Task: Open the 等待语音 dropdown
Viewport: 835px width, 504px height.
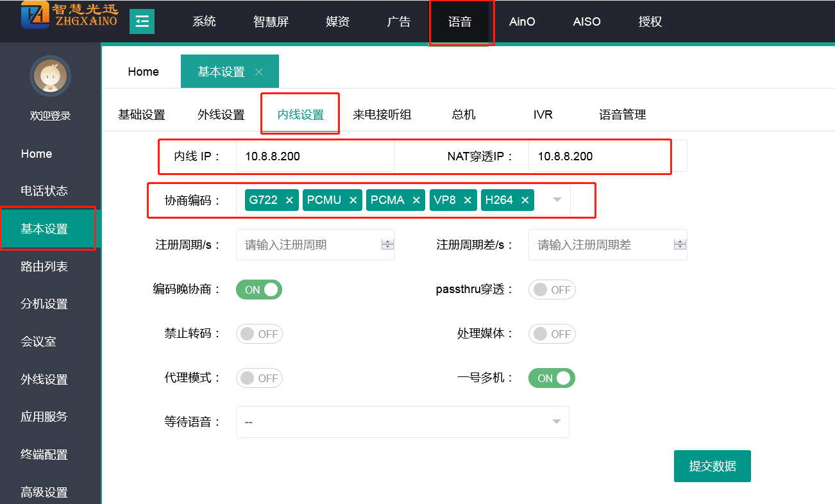Action: pyautogui.click(x=402, y=422)
